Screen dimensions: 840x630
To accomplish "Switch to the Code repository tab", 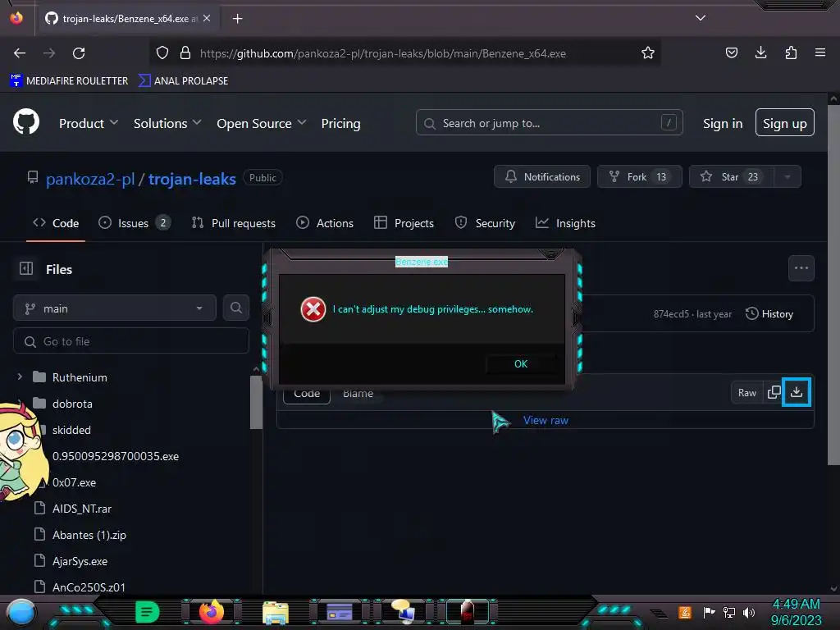I will point(56,223).
